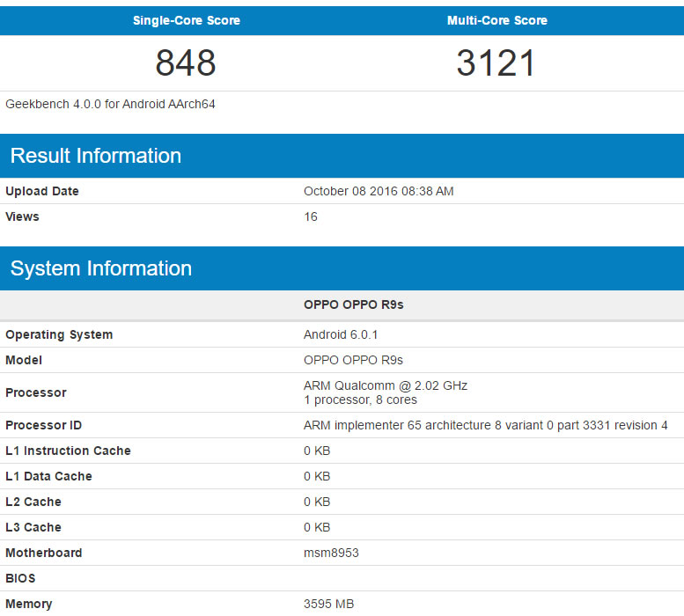Select the Android 6.0.1 operating system value
This screenshot has width=684, height=616.
[x=341, y=334]
